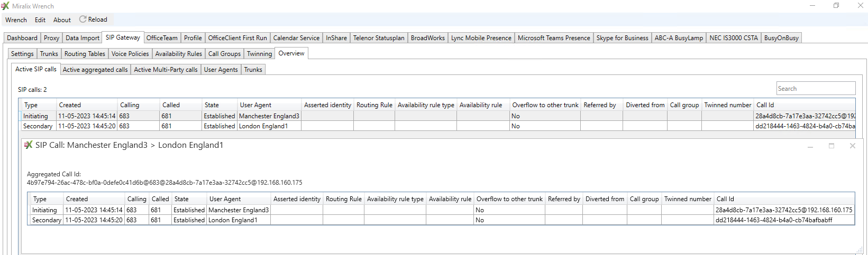Sort main table by Calling column
Screen dimensions: 868x255
pyautogui.click(x=138, y=105)
